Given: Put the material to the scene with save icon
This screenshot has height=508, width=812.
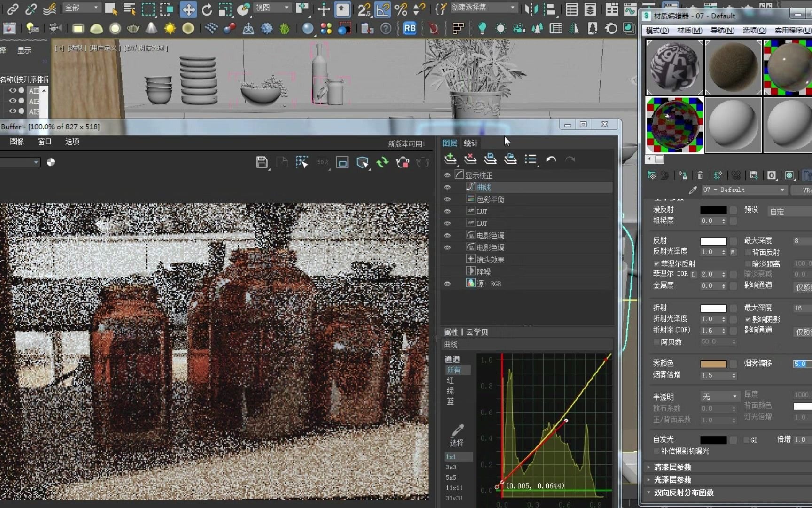Looking at the screenshot, I should [x=754, y=175].
